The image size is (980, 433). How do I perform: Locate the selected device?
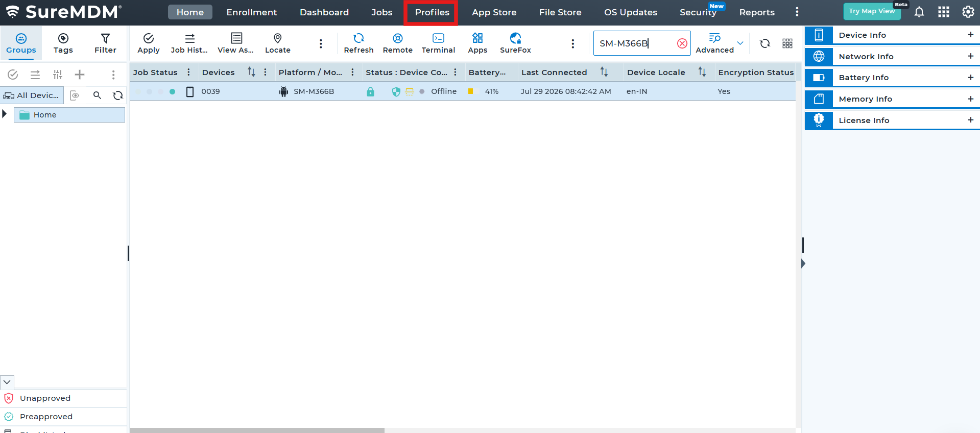277,43
